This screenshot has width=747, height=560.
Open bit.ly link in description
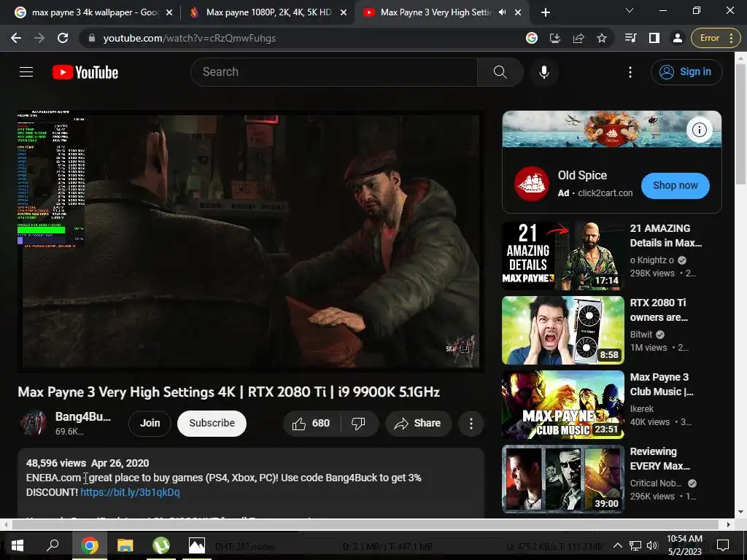130,492
